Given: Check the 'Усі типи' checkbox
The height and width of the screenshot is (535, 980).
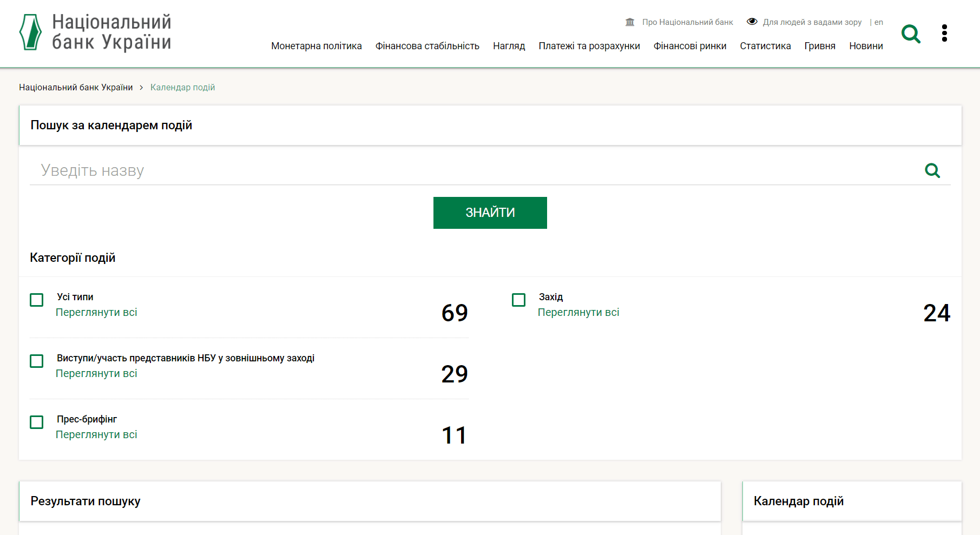Looking at the screenshot, I should tap(37, 300).
